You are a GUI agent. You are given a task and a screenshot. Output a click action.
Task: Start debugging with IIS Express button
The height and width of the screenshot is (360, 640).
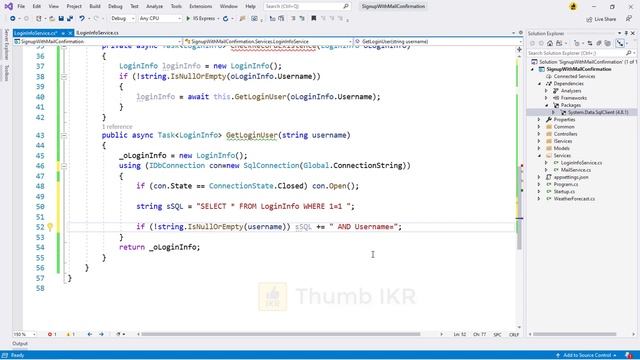click(201, 18)
